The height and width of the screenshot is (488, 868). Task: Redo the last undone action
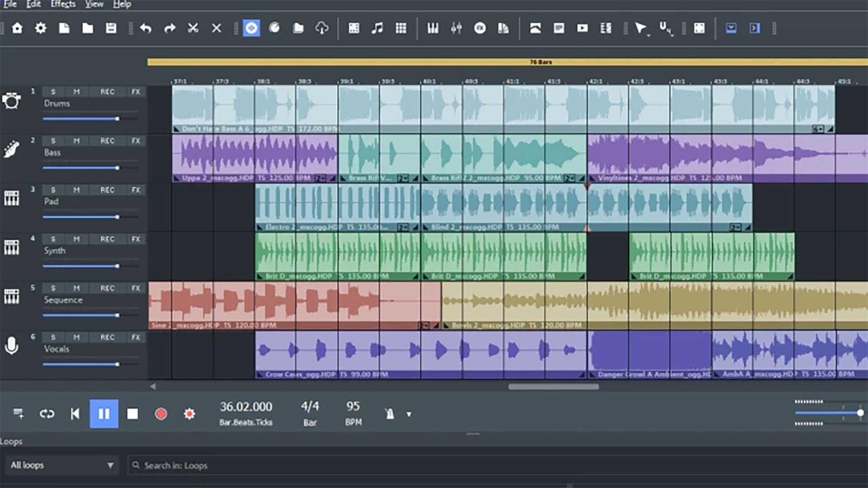170,28
